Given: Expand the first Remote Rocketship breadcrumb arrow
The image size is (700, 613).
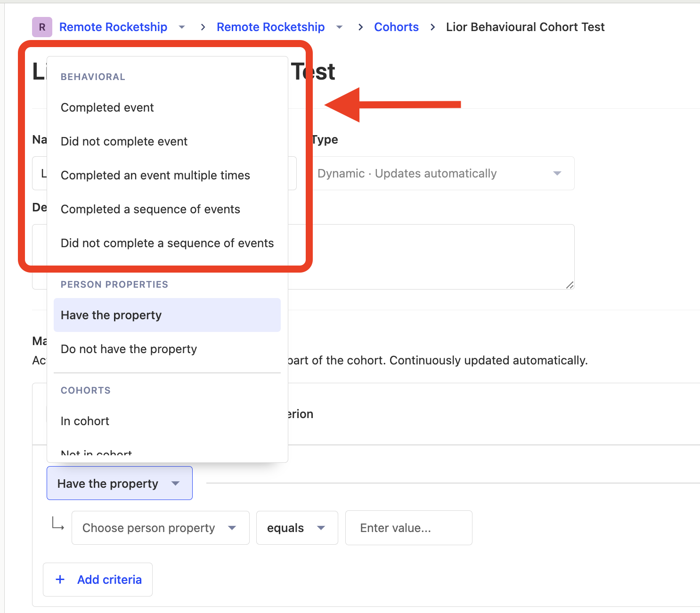Looking at the screenshot, I should pos(182,27).
